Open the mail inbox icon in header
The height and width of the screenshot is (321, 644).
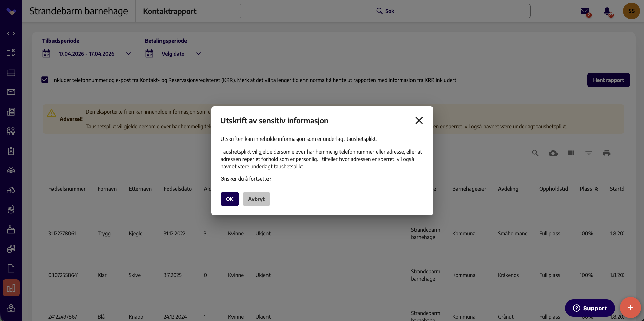click(585, 11)
